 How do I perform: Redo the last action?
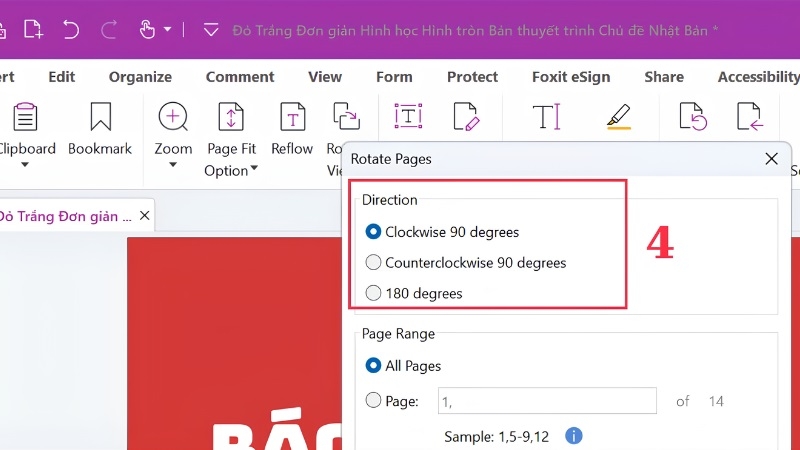coord(109,30)
